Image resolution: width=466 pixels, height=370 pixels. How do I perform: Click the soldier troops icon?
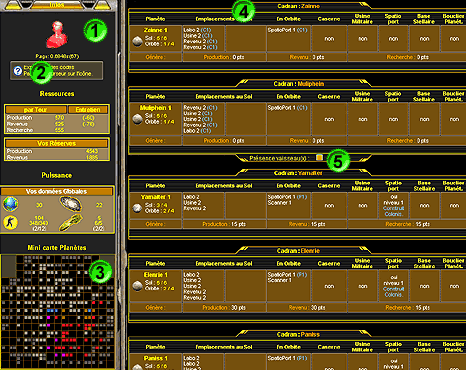(11, 223)
